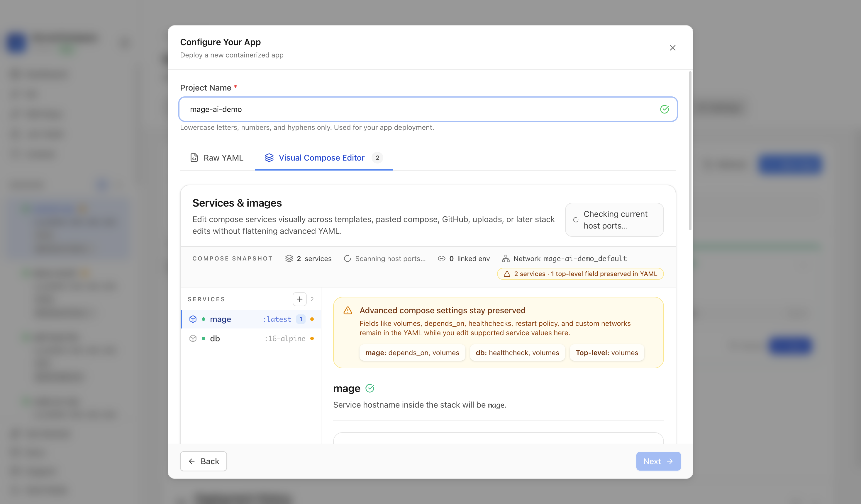Add a new service with plus button

(x=299, y=299)
